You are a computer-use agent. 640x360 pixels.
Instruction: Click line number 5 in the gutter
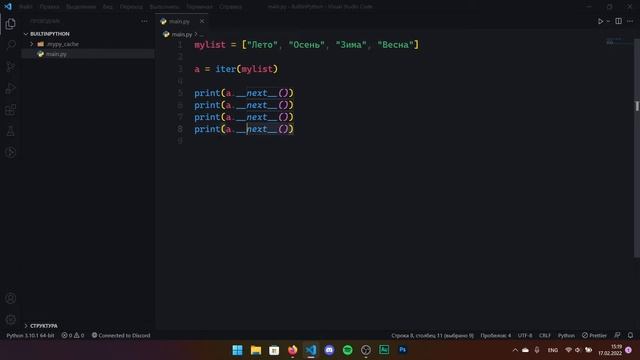180,93
